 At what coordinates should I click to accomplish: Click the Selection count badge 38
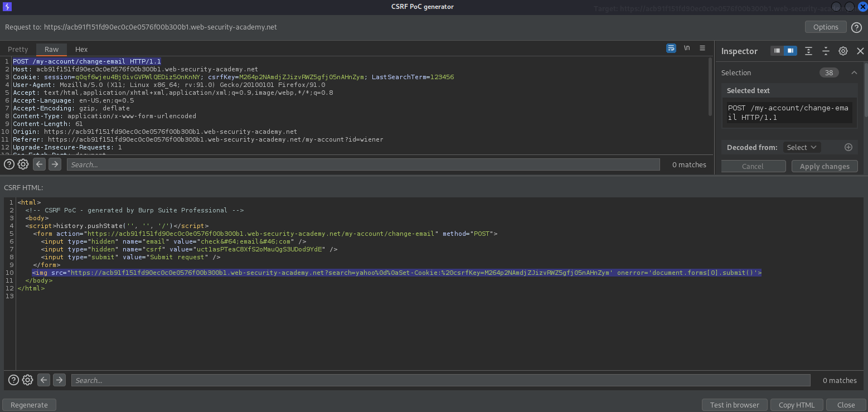[x=829, y=72]
